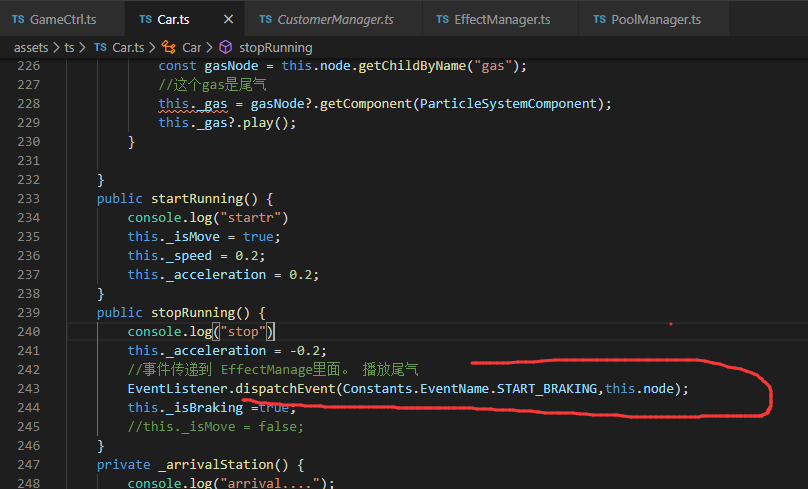Expand breadcrumb chevron after assets
808x489 pixels.
pyautogui.click(x=57, y=48)
